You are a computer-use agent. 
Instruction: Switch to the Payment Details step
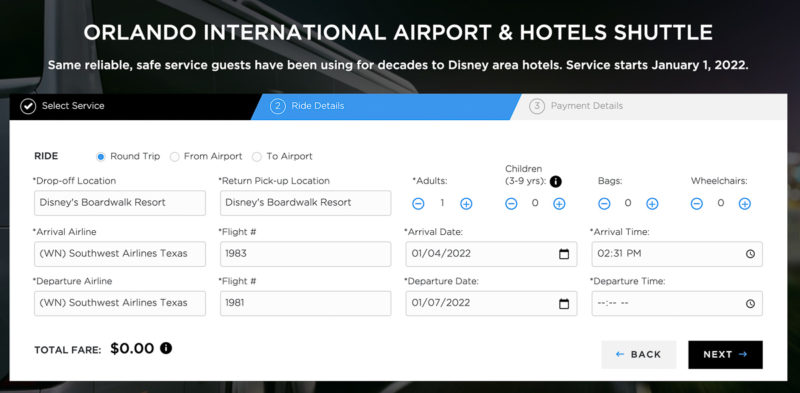click(576, 106)
